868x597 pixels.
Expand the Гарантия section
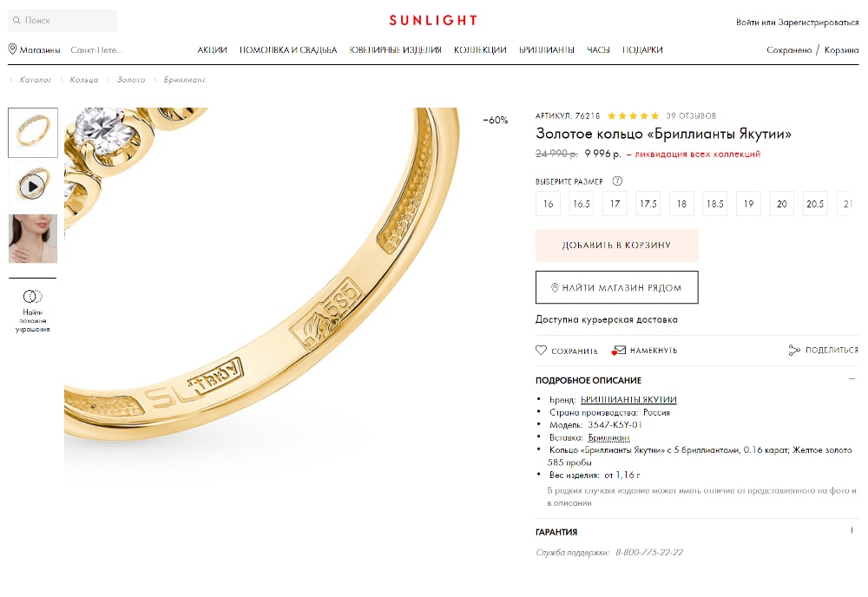click(x=852, y=530)
